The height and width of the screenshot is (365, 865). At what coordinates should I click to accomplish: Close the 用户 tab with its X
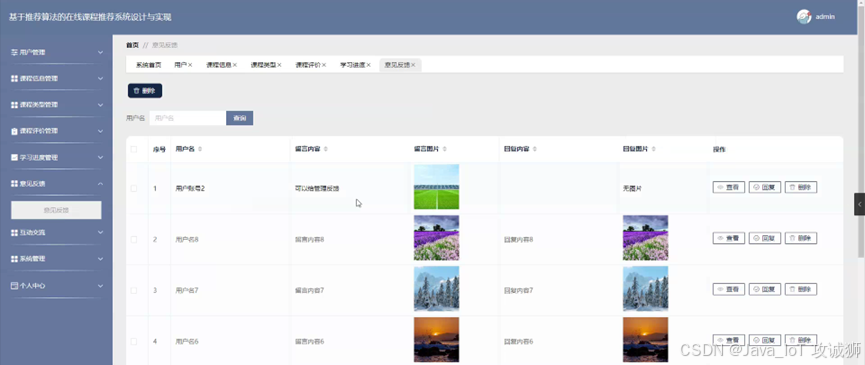[x=190, y=65]
